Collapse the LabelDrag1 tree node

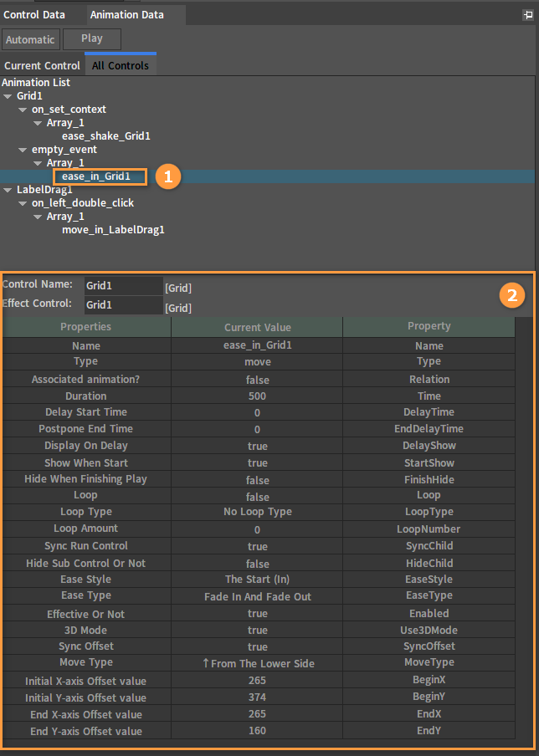pos(8,190)
